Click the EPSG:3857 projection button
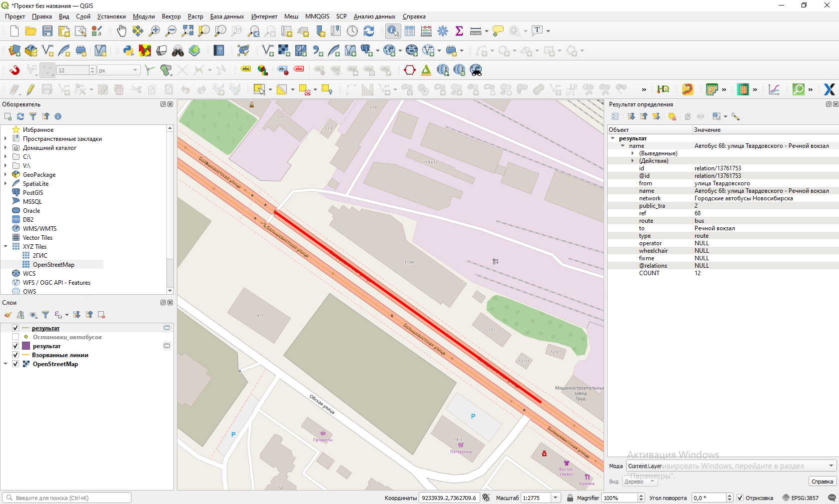 (x=801, y=498)
